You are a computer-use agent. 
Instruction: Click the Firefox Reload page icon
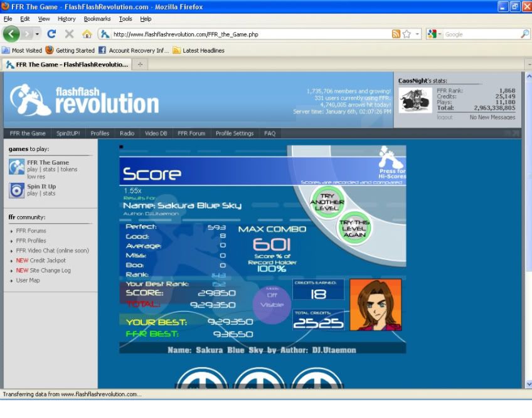click(52, 34)
